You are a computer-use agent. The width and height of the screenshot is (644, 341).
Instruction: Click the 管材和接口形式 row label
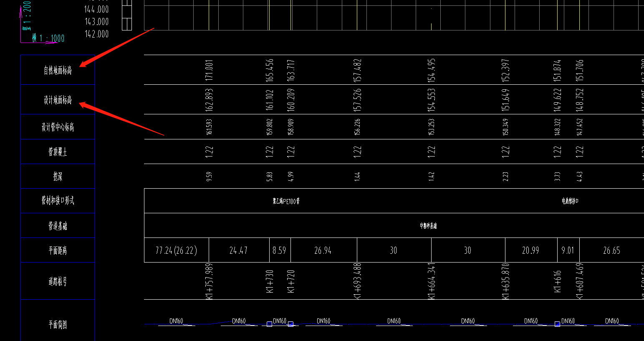[58, 201]
